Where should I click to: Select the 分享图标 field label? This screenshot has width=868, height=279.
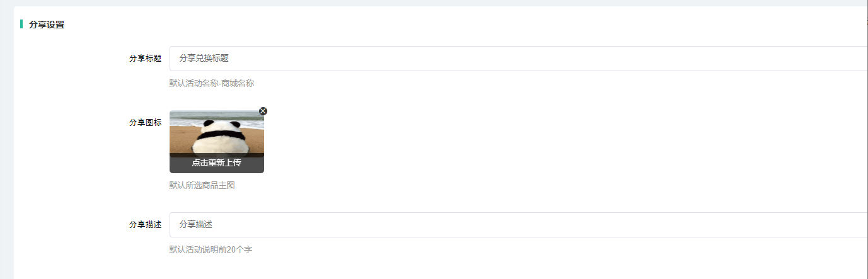click(x=145, y=123)
